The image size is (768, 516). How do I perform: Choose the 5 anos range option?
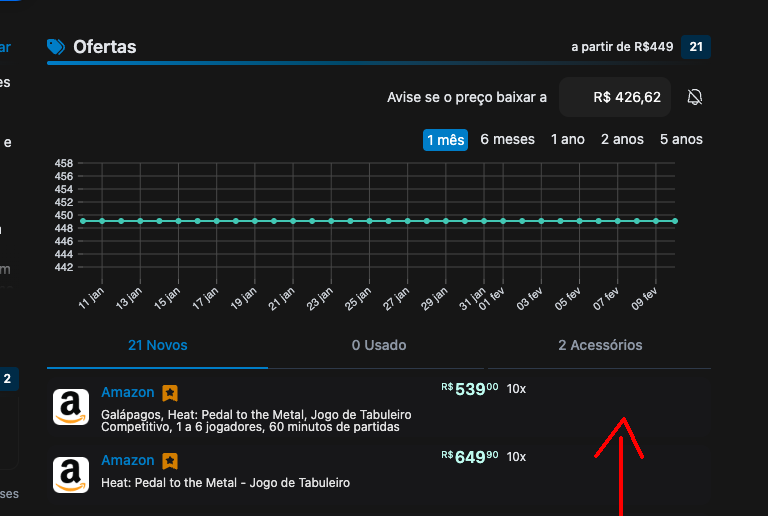[x=681, y=140]
